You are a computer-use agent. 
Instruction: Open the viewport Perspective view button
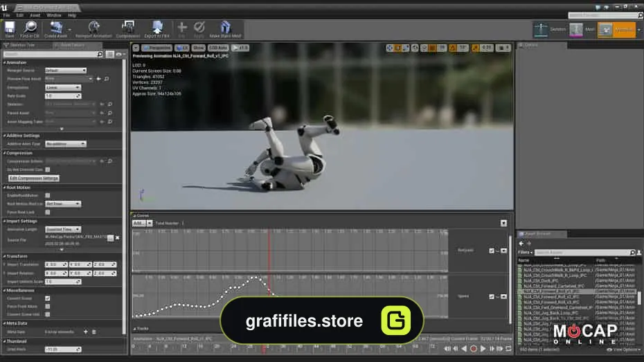(x=157, y=48)
